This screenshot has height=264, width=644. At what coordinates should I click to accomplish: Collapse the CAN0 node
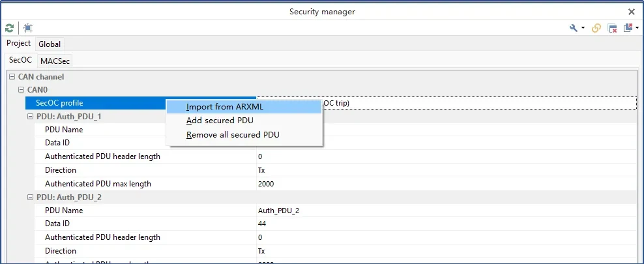pyautogui.click(x=22, y=90)
